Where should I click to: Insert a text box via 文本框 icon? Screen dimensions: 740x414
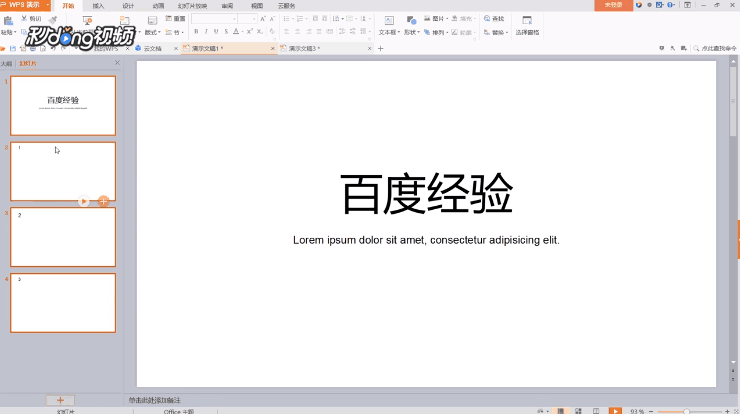389,20
